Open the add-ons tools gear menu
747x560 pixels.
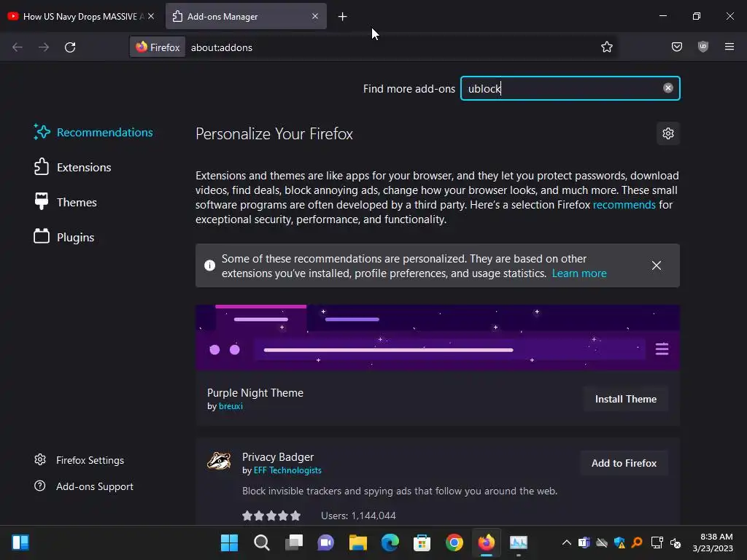668,133
